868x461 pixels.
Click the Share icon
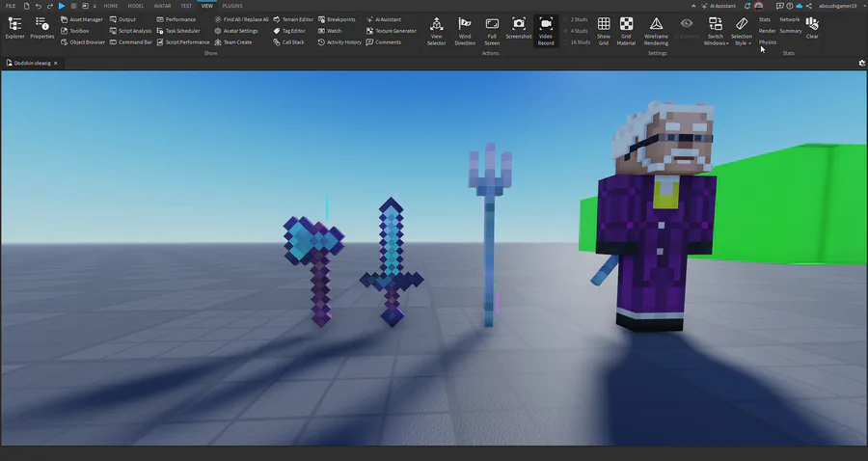tap(809, 6)
